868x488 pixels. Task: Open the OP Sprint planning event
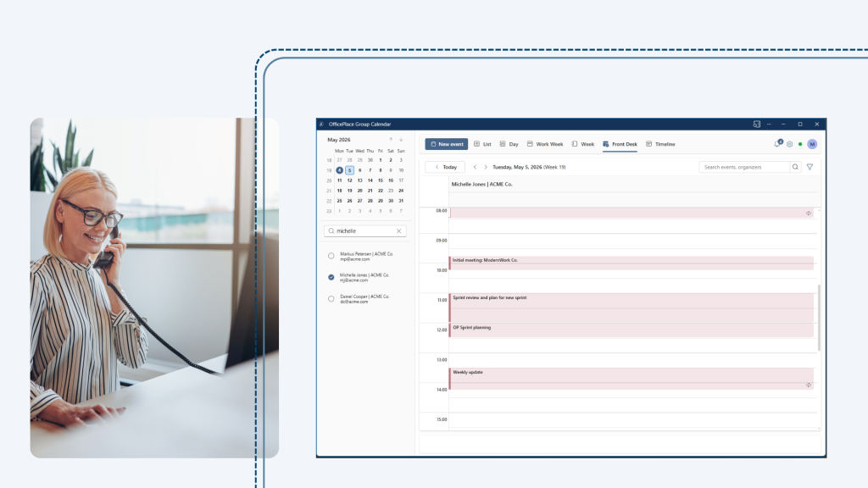click(631, 330)
